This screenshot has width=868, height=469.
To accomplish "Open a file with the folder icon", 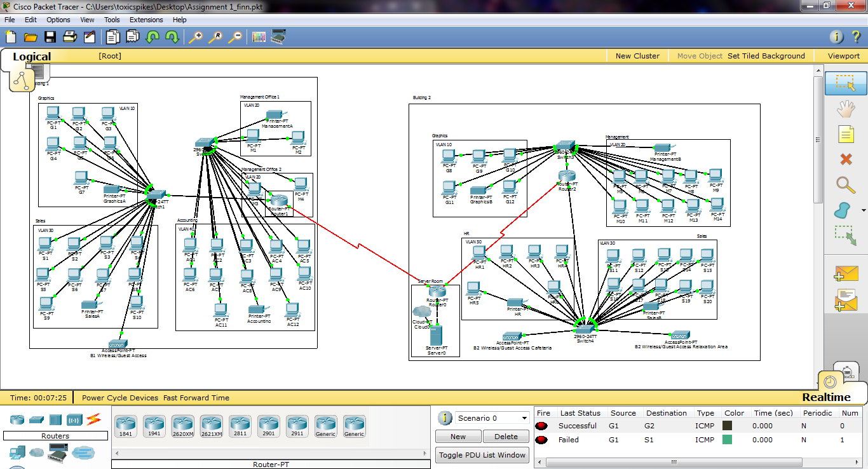I will tap(30, 37).
